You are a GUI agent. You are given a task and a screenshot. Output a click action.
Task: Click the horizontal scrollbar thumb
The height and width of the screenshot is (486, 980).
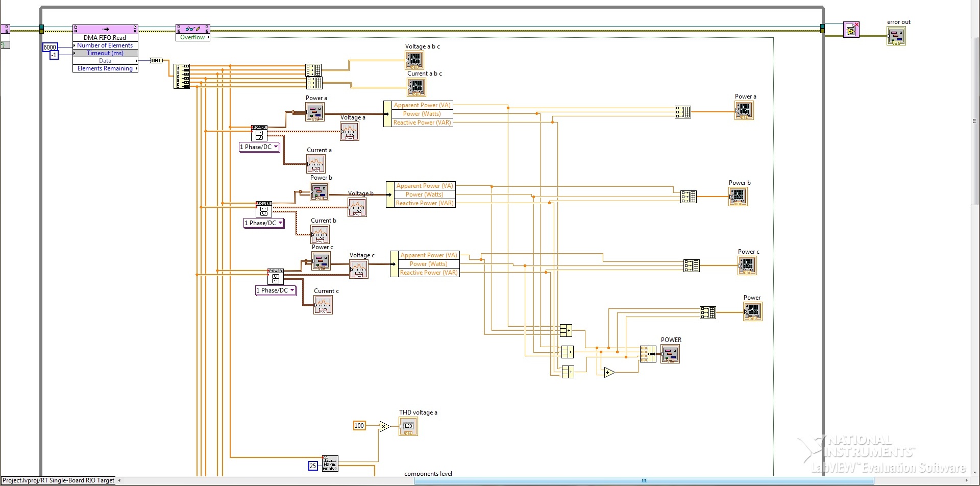(644, 480)
